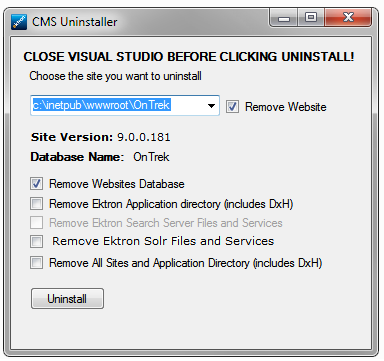The image size is (384, 361).
Task: Close the CMS Uninstaller dialog
Action: tap(348, 18)
